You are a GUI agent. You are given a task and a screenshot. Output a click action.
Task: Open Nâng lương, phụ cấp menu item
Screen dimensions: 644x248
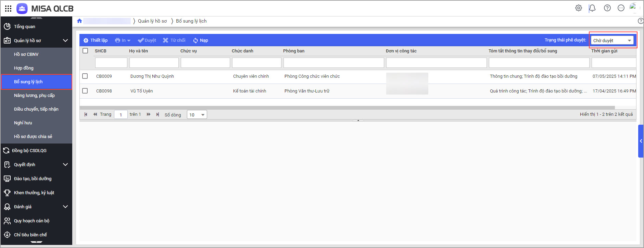click(34, 96)
